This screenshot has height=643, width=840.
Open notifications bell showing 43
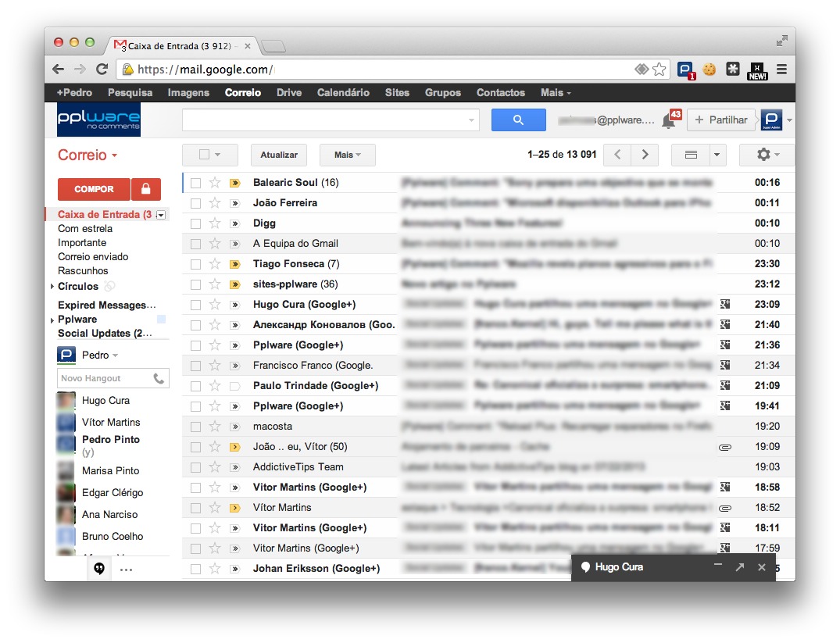point(670,120)
